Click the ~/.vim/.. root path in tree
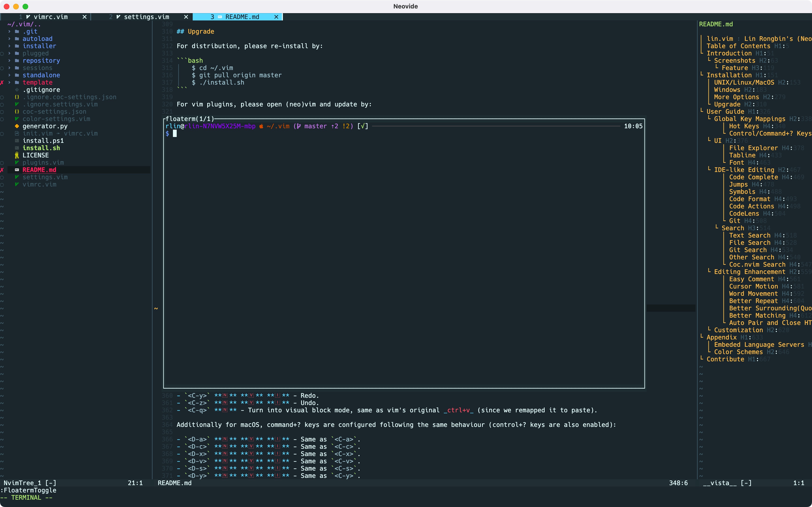 24,24
